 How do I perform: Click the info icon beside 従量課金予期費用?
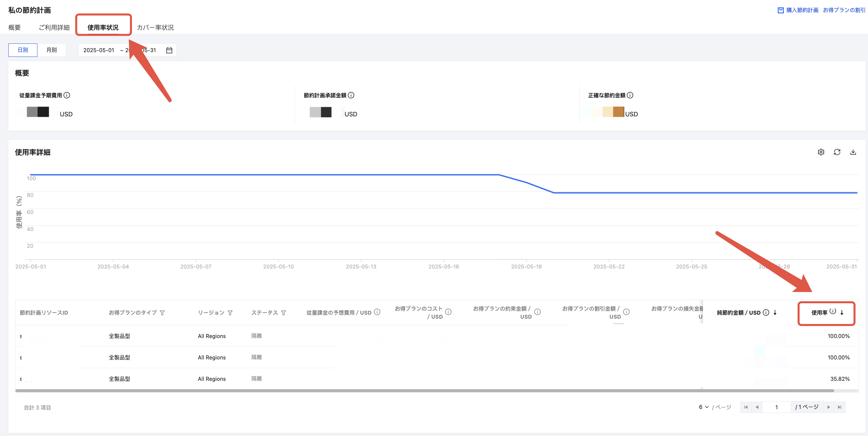[67, 95]
